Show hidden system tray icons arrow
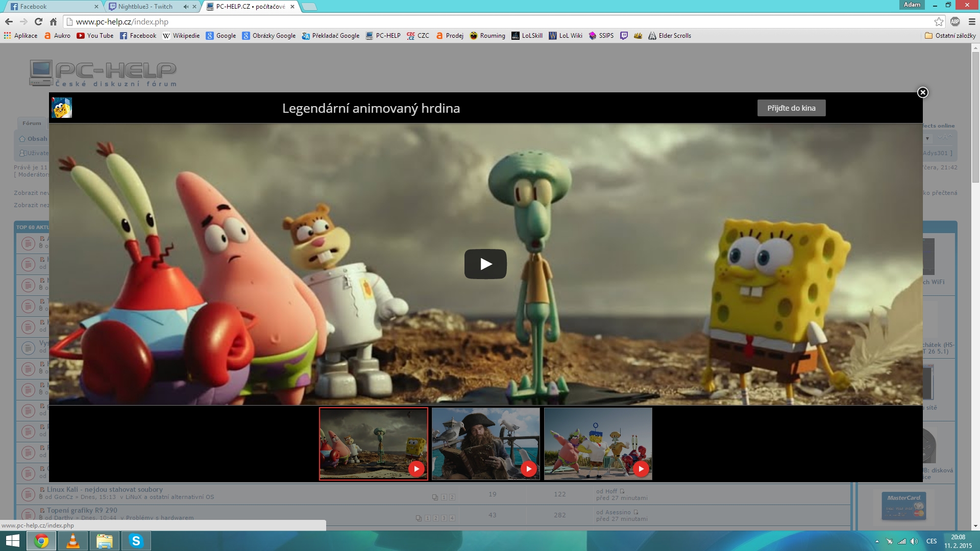Image resolution: width=980 pixels, height=551 pixels. (877, 541)
